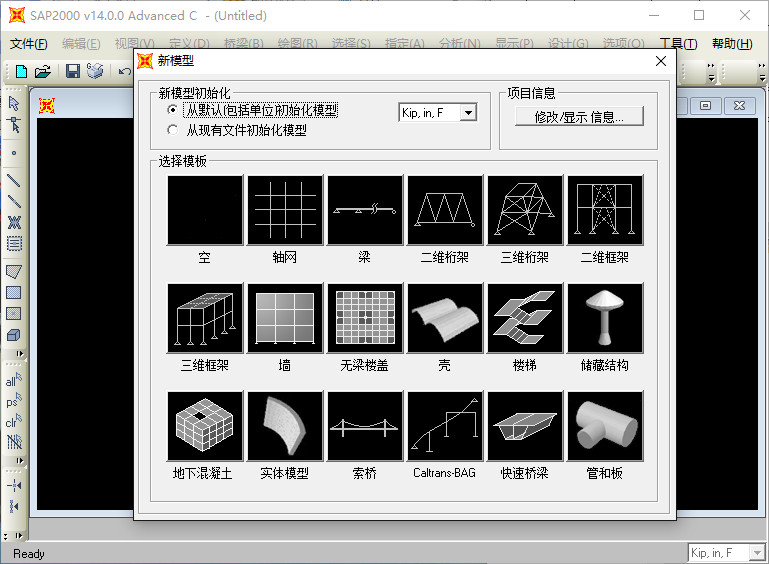Click the clear selection (clr) tool
Image resolution: width=769 pixels, height=564 pixels.
(x=14, y=421)
